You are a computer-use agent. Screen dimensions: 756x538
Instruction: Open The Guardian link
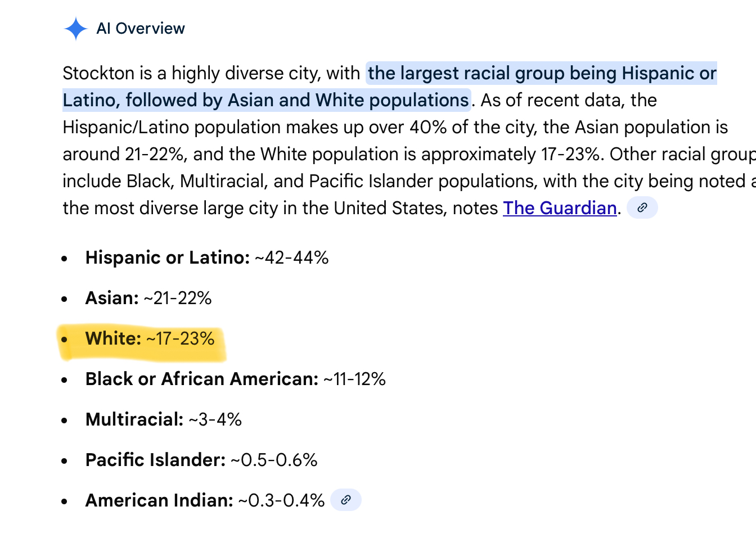(x=560, y=208)
